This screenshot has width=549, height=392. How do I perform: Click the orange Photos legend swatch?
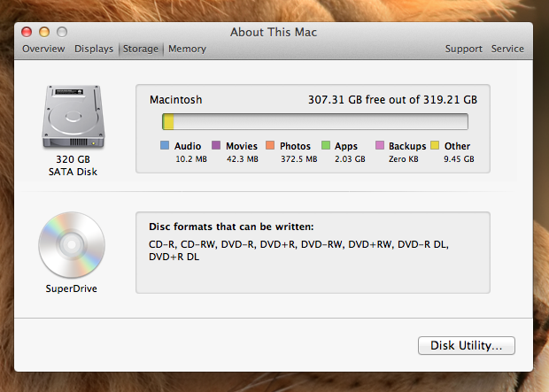[x=270, y=145]
